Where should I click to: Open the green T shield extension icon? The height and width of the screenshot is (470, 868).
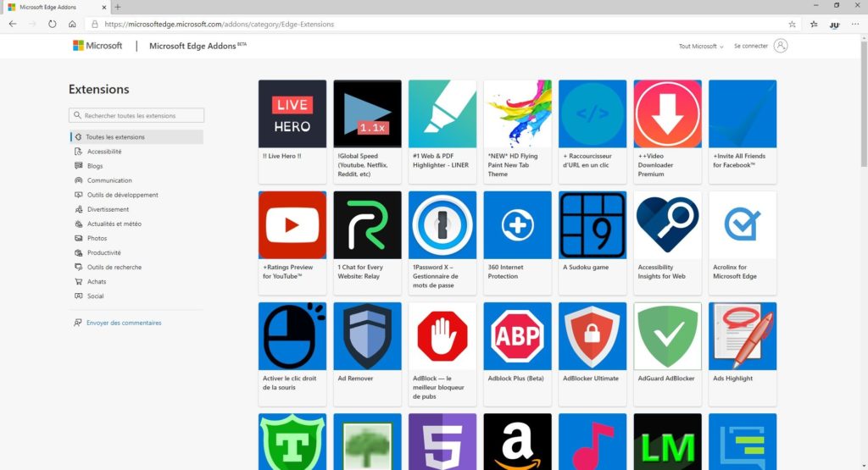tap(292, 442)
